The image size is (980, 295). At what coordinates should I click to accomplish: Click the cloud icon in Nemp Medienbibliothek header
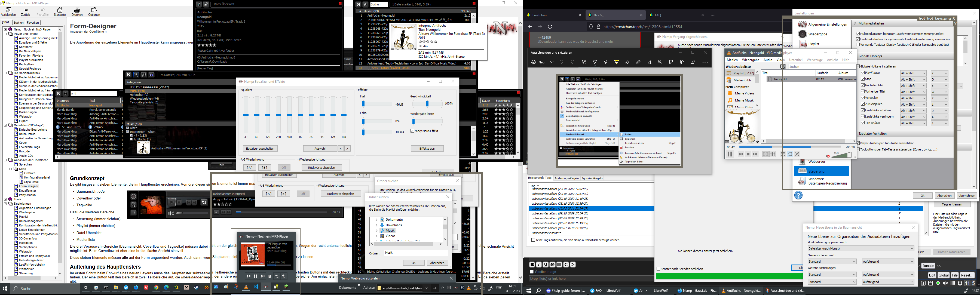pyautogui.click(x=151, y=75)
